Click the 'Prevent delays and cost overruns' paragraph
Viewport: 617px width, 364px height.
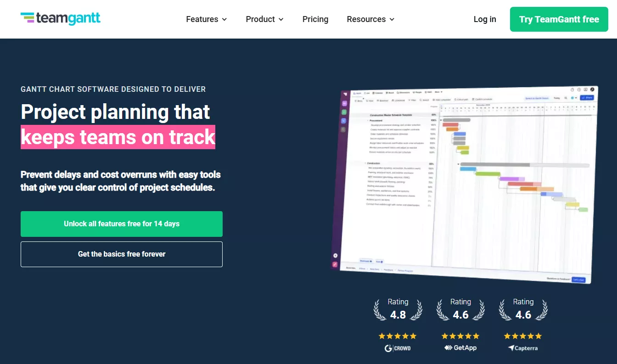tap(121, 181)
